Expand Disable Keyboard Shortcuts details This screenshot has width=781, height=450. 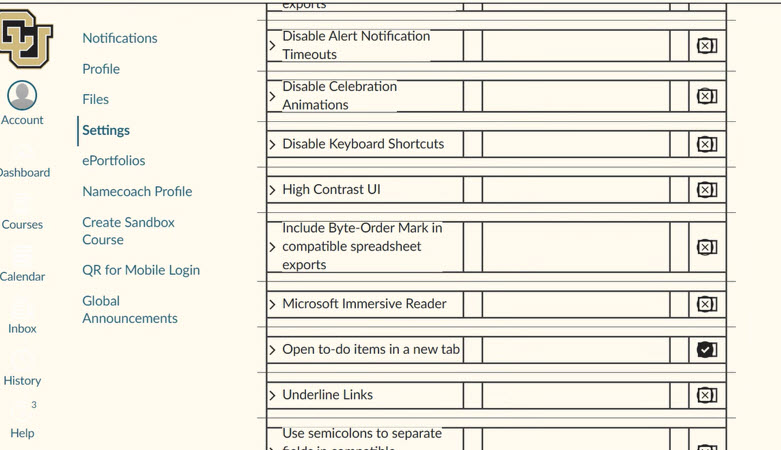(x=272, y=145)
